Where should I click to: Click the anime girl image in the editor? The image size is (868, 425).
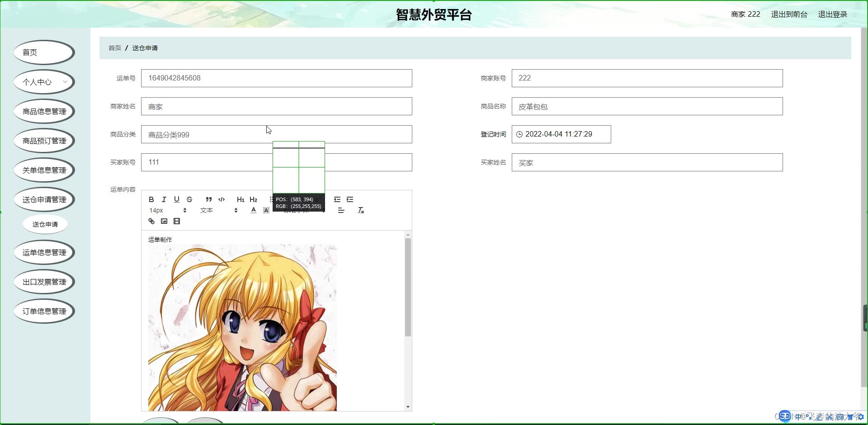(242, 328)
